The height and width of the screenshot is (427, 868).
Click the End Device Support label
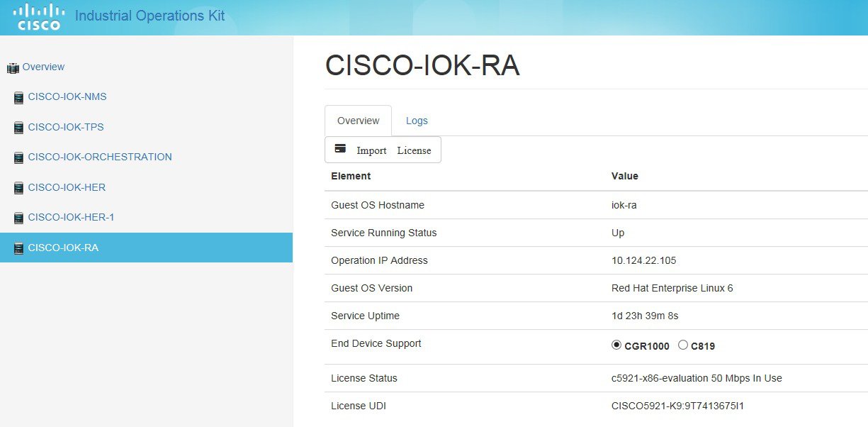376,343
